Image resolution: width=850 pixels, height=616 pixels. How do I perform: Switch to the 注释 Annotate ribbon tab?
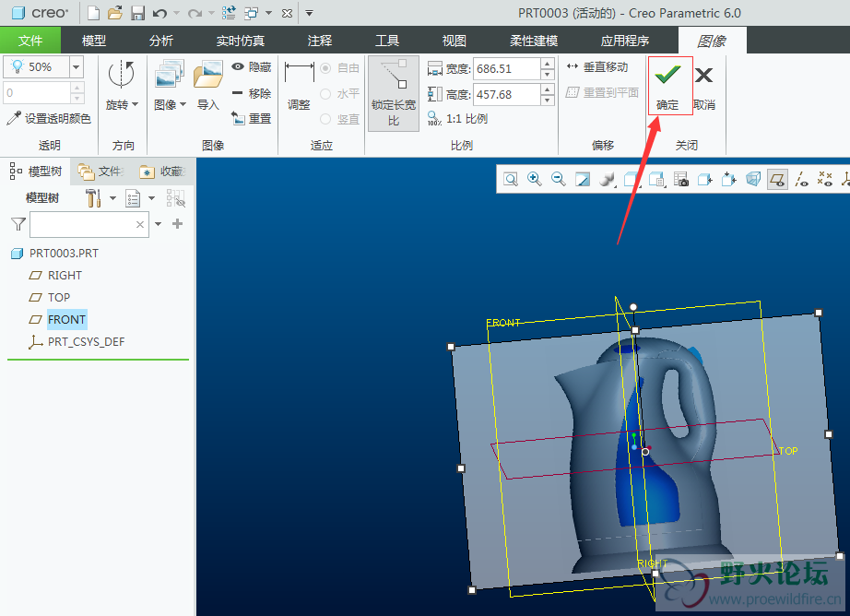tap(319, 41)
